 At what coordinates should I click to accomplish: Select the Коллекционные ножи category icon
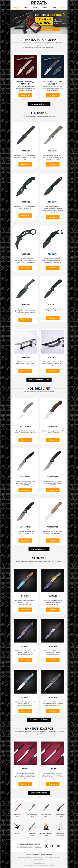click(x=46, y=808)
